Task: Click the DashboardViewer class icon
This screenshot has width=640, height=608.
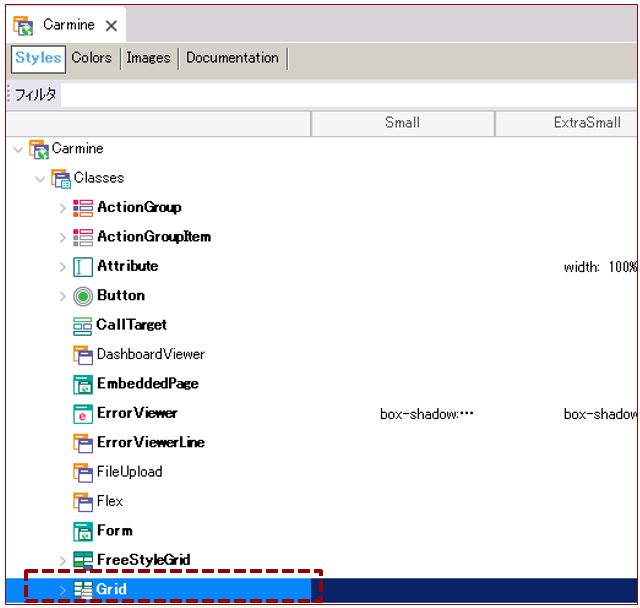Action: coord(83,355)
